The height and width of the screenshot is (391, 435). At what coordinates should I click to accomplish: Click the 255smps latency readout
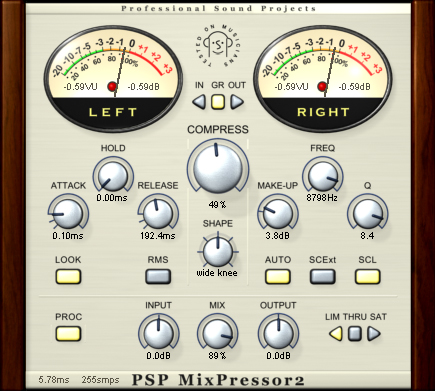click(x=100, y=380)
